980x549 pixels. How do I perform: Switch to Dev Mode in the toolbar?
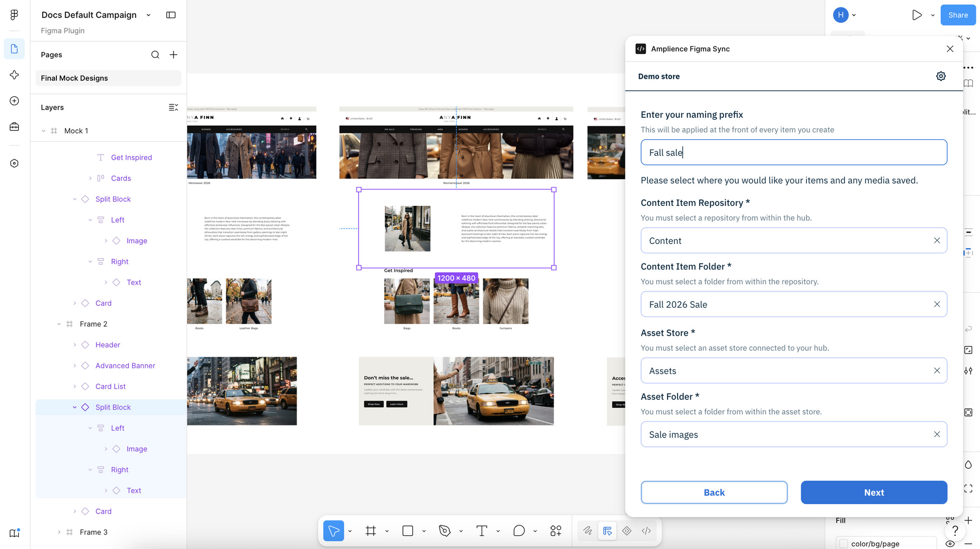pos(646,531)
